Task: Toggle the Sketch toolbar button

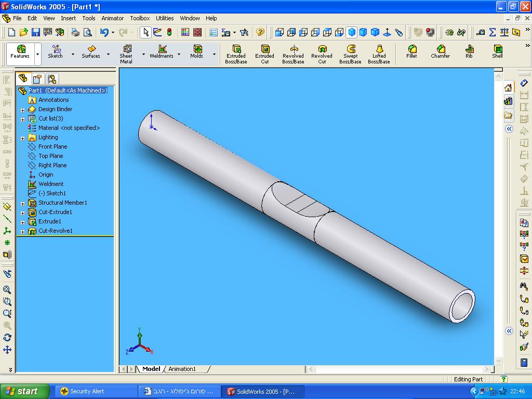Action: pos(55,52)
